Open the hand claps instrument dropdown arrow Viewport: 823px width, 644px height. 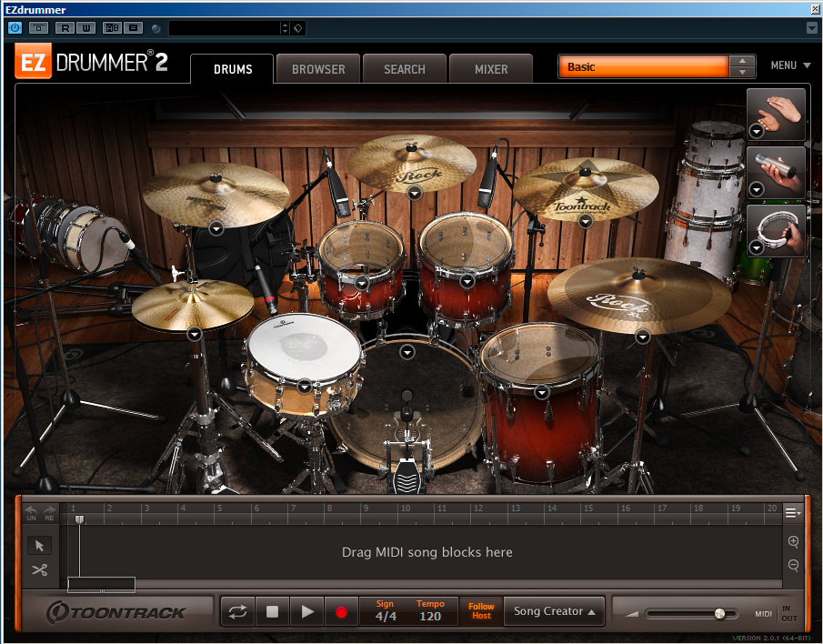click(756, 131)
